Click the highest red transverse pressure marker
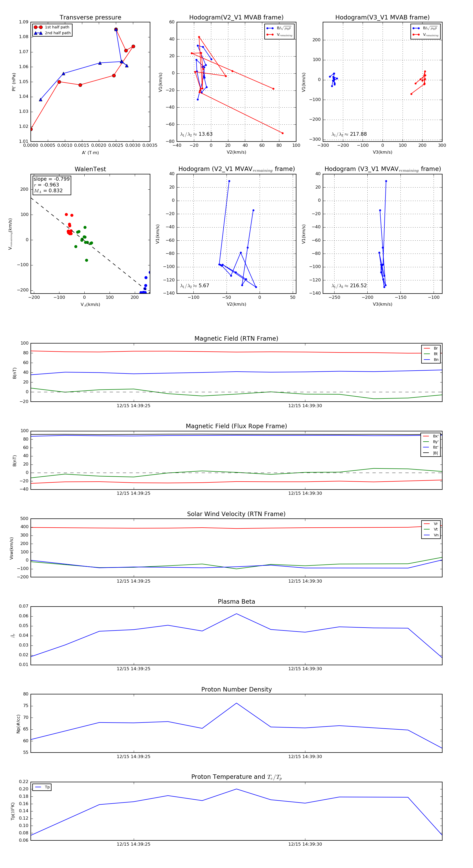This screenshot has width=473, height=868. pos(116,29)
